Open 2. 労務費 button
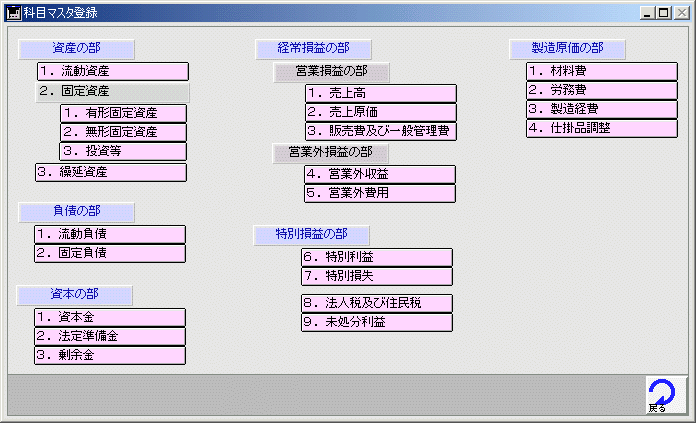 pyautogui.click(x=602, y=91)
